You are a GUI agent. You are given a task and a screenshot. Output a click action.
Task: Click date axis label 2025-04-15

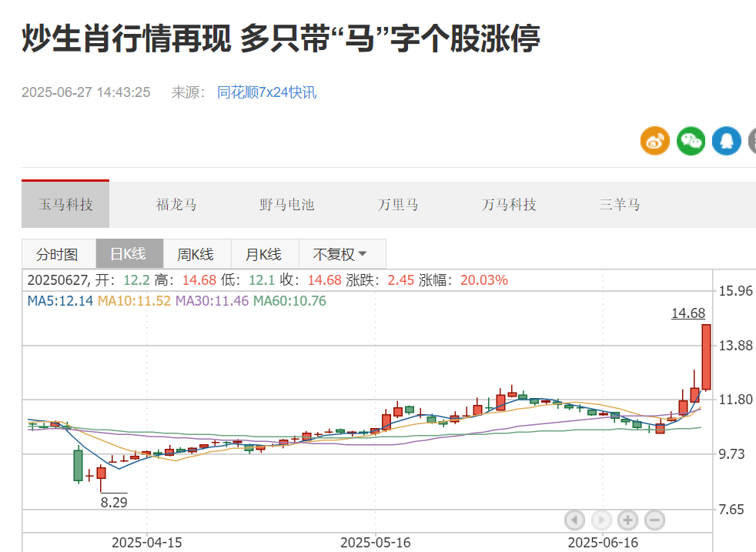point(147,543)
